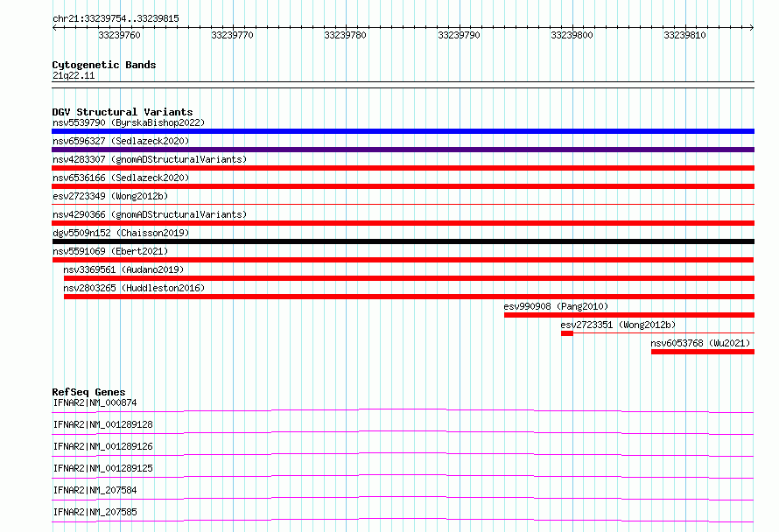Open IFNAR2|NM_001289128 transcript label
The width and height of the screenshot is (779, 532).
click(x=102, y=424)
